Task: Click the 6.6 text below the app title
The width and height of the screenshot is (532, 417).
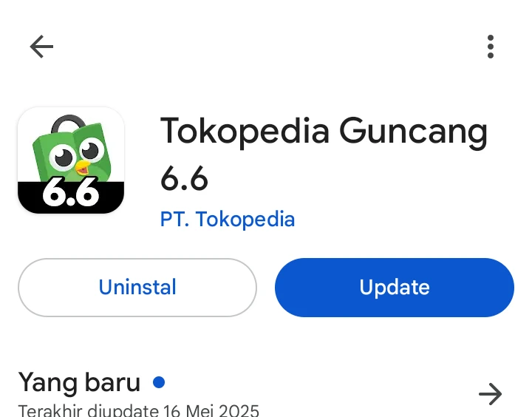Action: pyautogui.click(x=184, y=179)
